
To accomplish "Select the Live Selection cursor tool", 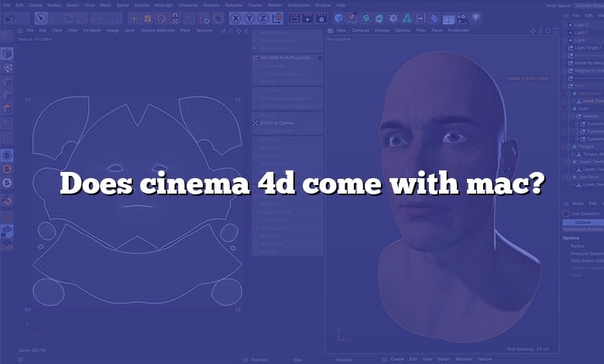I will (41, 18).
